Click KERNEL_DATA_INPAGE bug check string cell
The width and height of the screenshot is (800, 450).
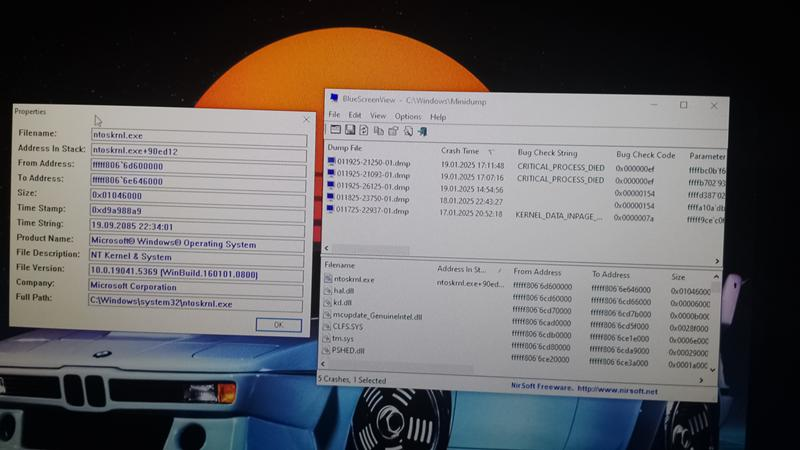pos(559,216)
